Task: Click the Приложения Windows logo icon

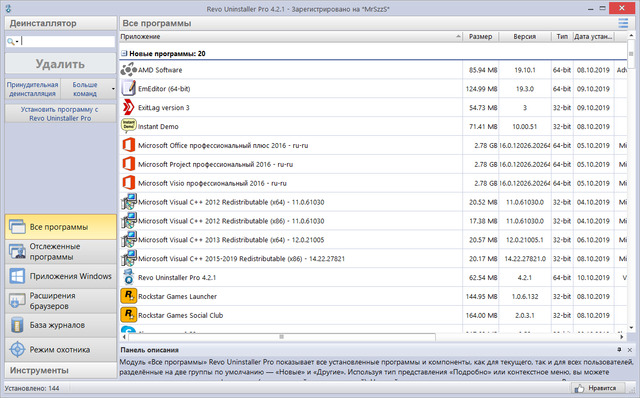Action: [x=17, y=276]
